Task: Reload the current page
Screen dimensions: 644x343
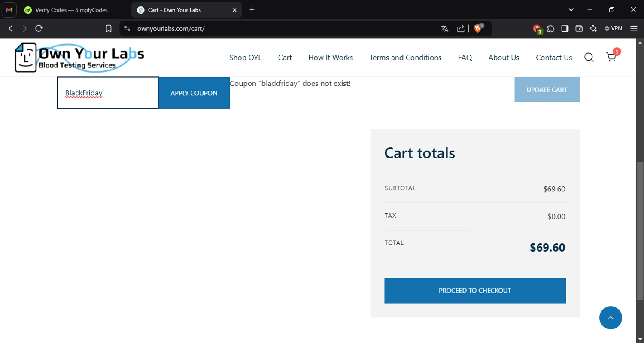Action: click(x=39, y=29)
